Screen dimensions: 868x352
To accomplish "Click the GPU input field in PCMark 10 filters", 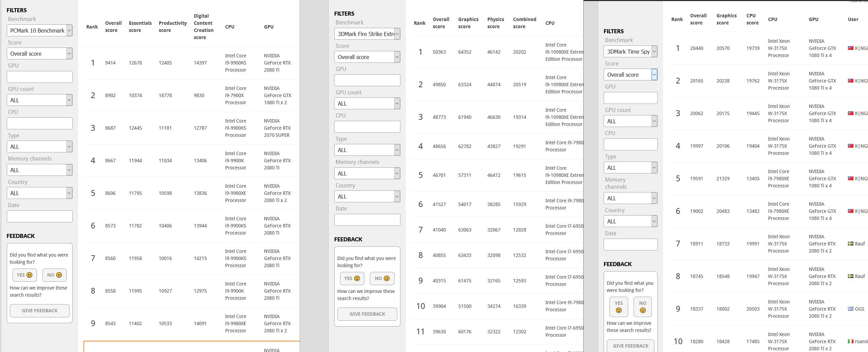I will tap(40, 77).
